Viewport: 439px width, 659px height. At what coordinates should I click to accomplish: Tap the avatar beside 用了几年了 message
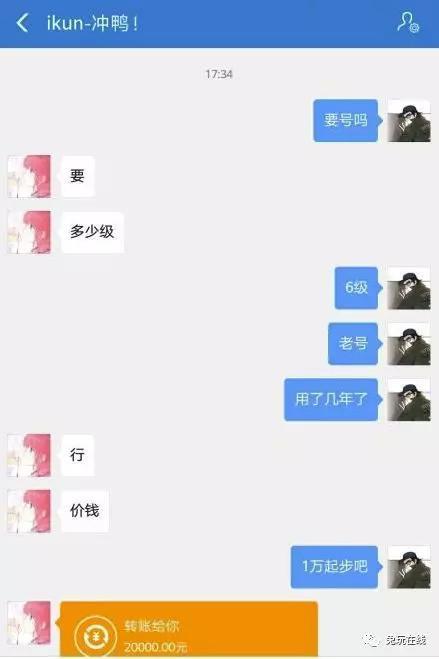tap(409, 400)
